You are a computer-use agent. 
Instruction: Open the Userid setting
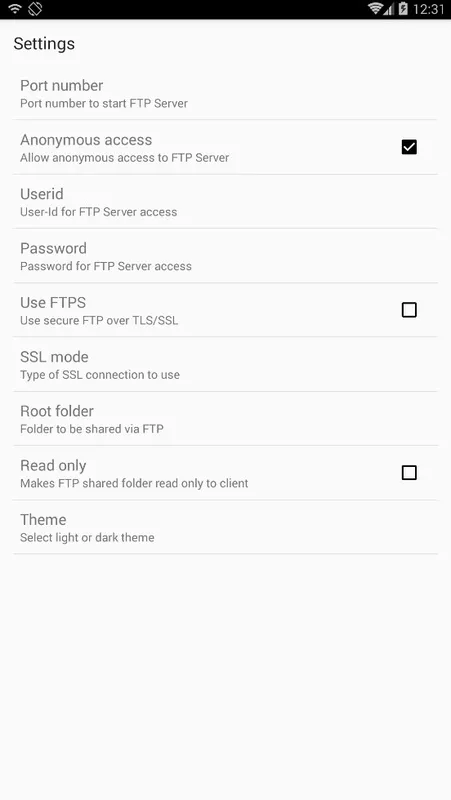point(226,202)
